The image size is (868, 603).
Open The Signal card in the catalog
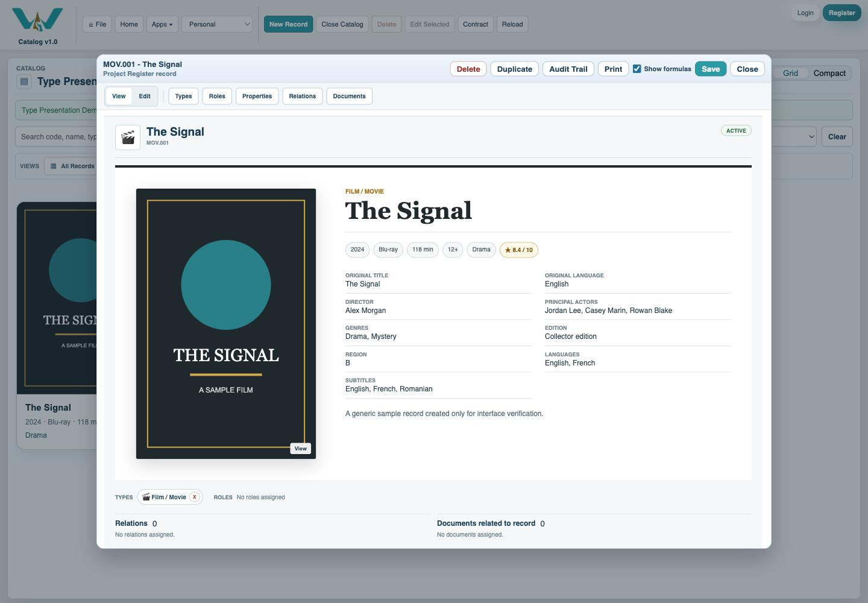click(57, 326)
